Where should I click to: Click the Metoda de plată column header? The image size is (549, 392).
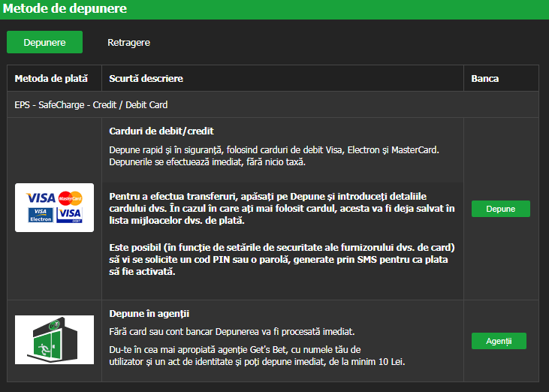51,78
